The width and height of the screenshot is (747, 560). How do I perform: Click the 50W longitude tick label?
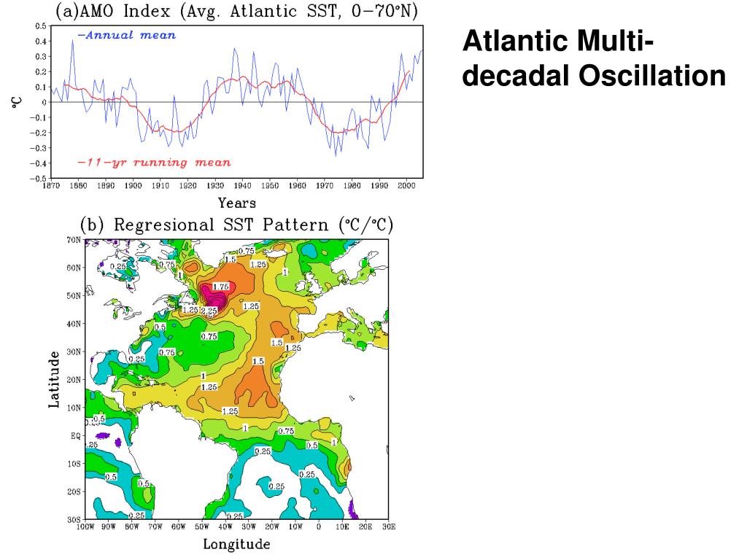pos(202,526)
